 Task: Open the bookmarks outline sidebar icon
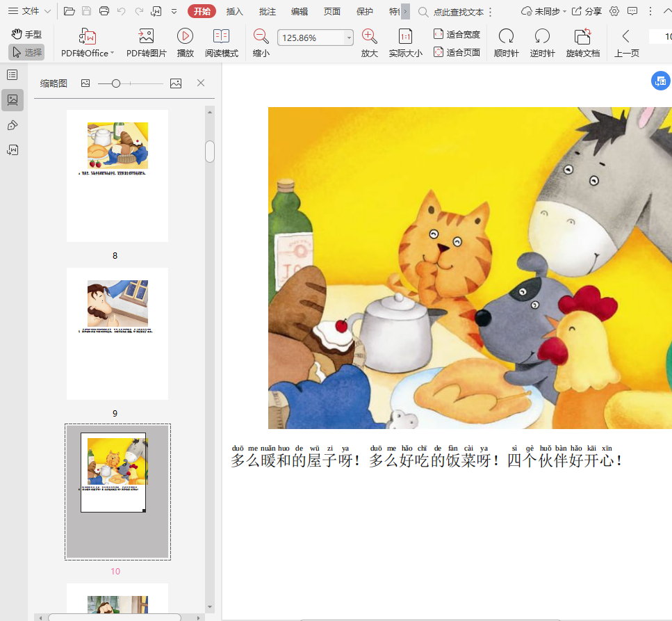point(13,75)
